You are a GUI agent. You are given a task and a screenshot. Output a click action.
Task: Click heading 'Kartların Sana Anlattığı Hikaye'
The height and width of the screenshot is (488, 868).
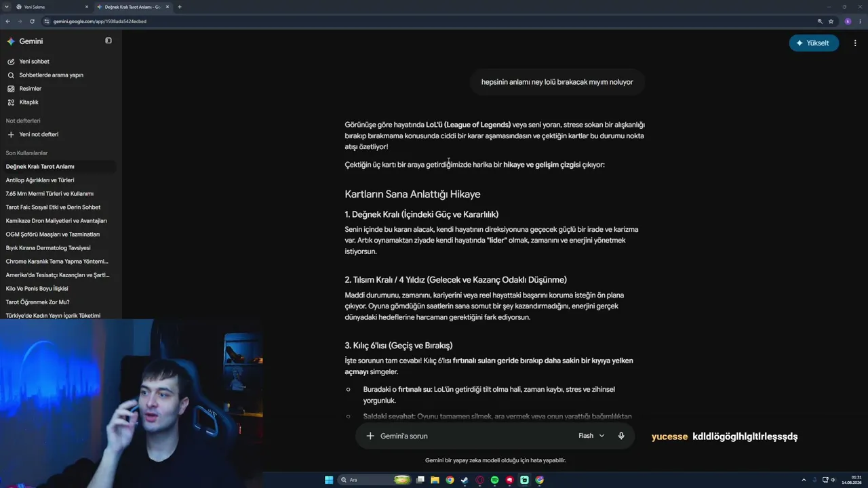click(412, 195)
